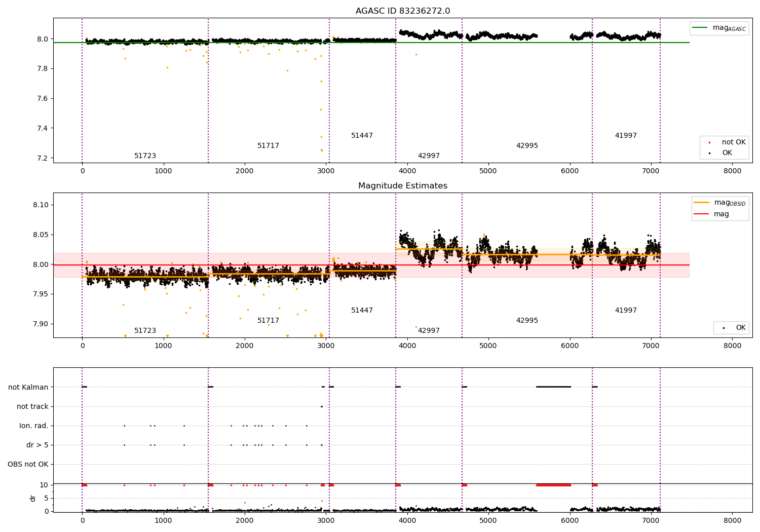This screenshot has width=760, height=532.
Task: Click y-tick '10' on the bottom dr axis
Action: [x=44, y=485]
